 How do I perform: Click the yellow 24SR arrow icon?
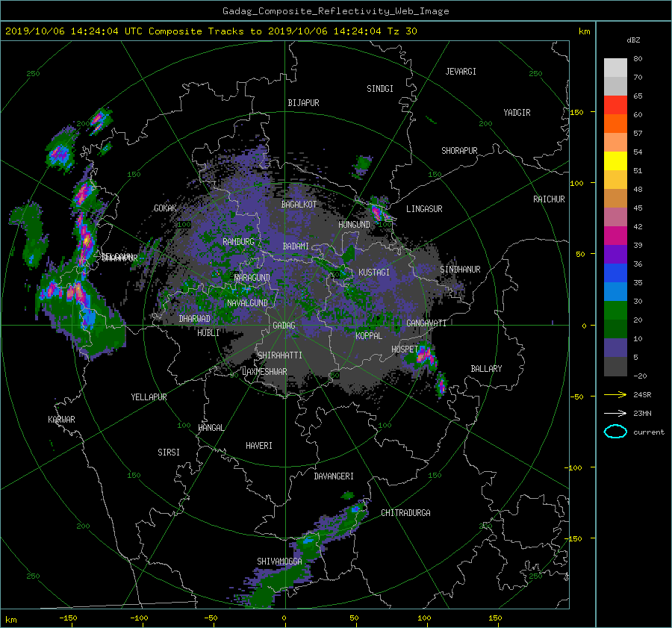(615, 394)
